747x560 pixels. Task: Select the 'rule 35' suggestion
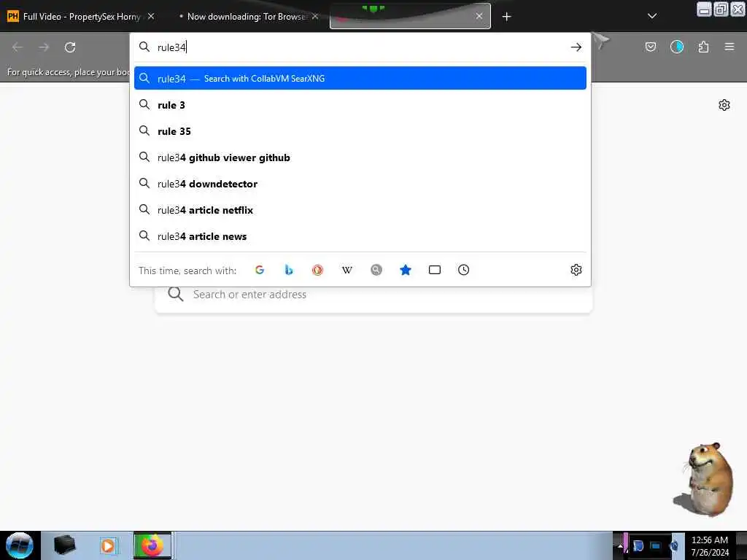(x=360, y=131)
